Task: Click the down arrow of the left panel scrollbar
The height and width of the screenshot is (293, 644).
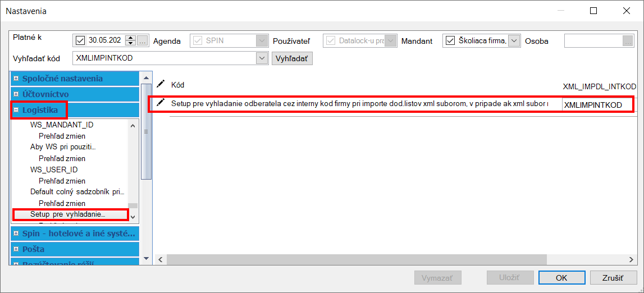Action: click(x=145, y=258)
